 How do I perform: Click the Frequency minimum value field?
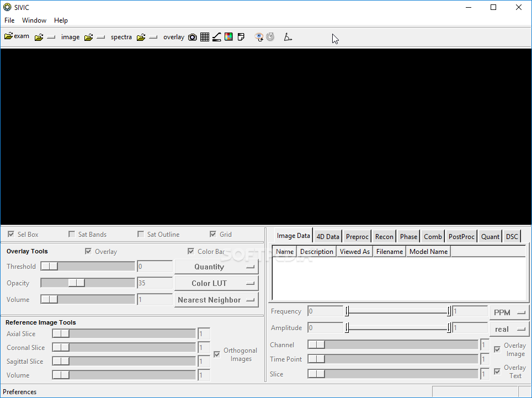pos(326,311)
